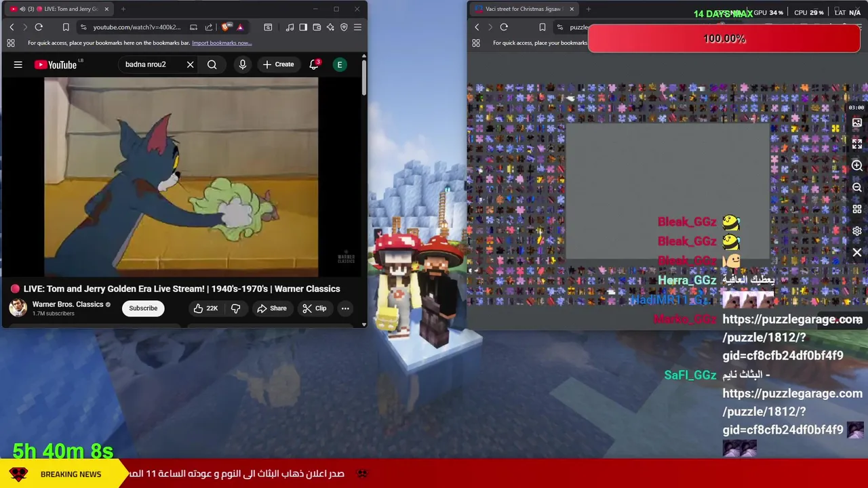Like the video showing 22K
868x488 pixels.
point(205,308)
